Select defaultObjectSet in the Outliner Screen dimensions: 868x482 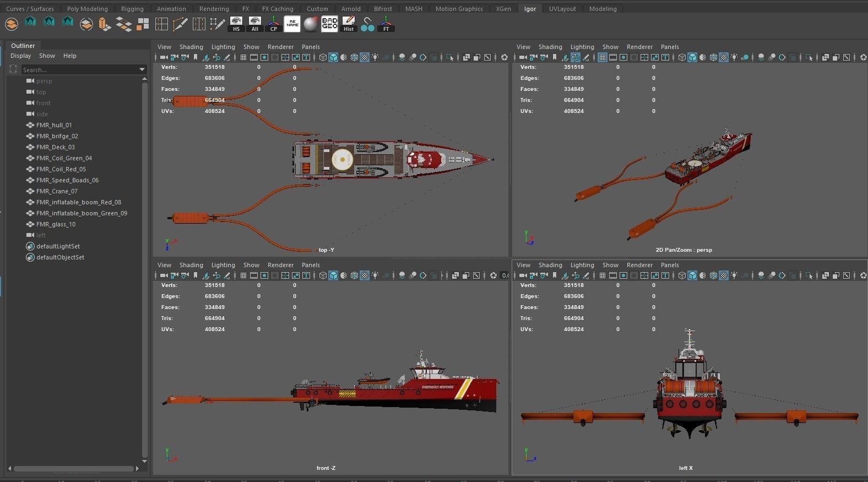[x=60, y=257]
